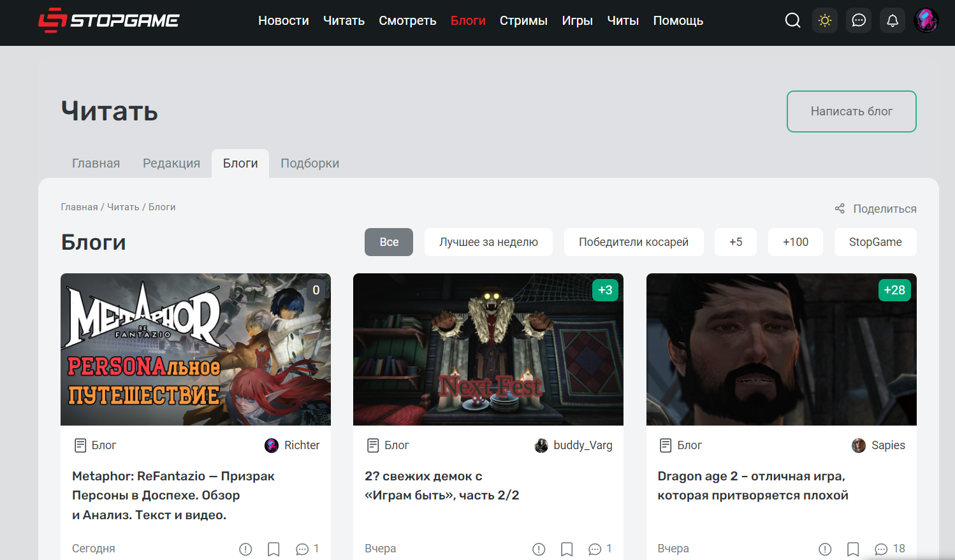Open Стримы in the top menu

(x=523, y=20)
